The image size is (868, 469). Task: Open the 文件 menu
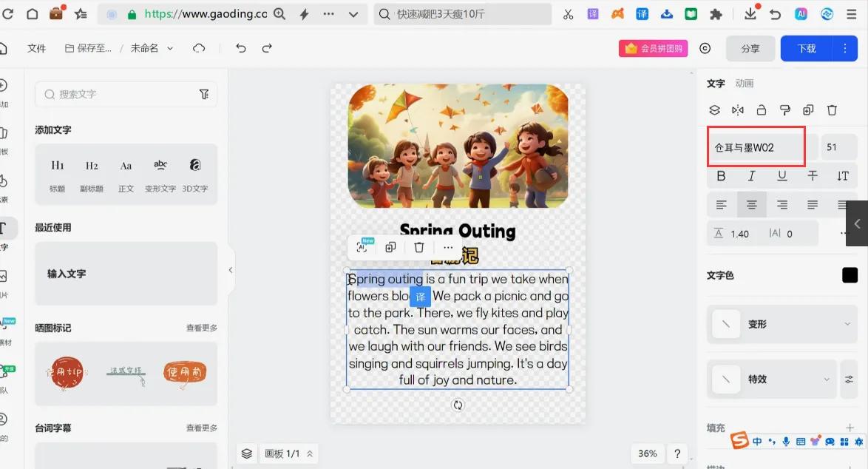[x=36, y=48]
